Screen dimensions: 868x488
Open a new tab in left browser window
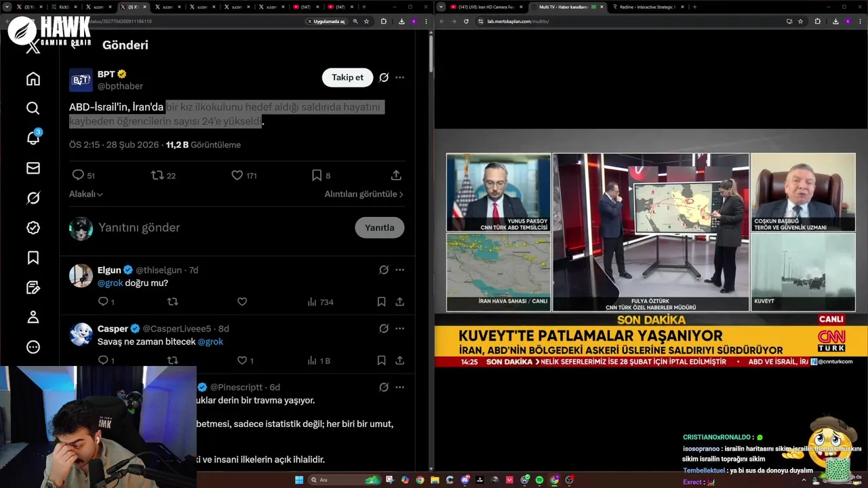[x=364, y=7]
